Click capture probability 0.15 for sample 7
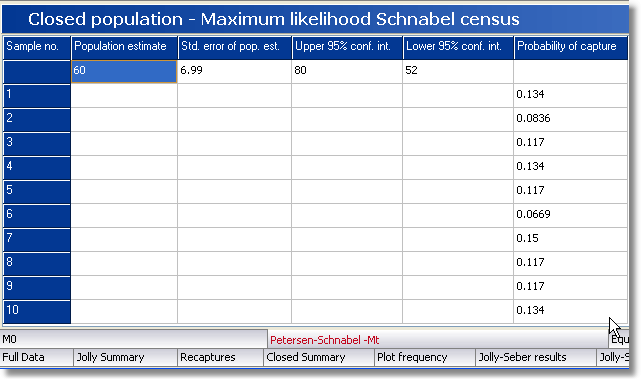The height and width of the screenshot is (381, 641). pyautogui.click(x=571, y=240)
